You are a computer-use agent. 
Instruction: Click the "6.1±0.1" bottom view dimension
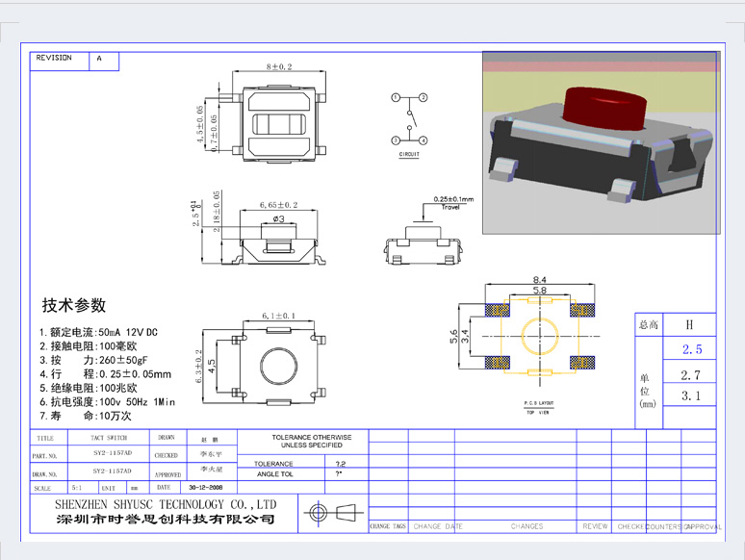[279, 316]
